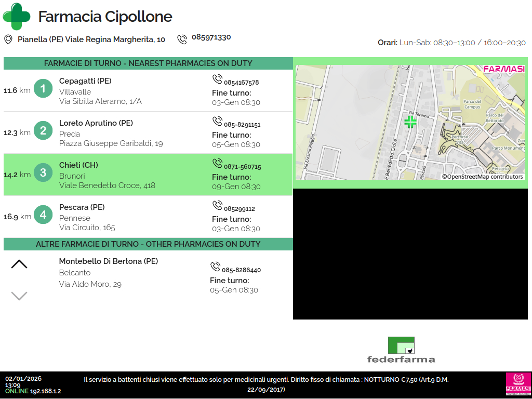This screenshot has width=532, height=399.
Task: Click phone icon for Chieti pharmacy
Action: point(217,164)
